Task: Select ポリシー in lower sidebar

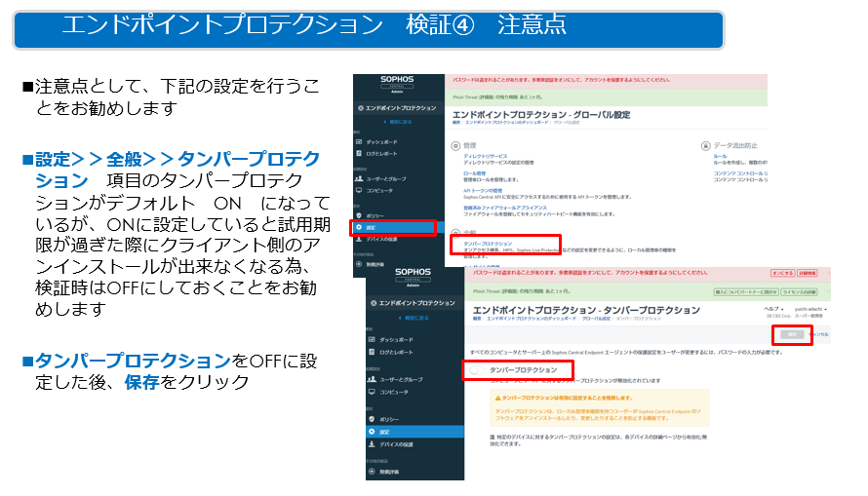Action: click(389, 419)
